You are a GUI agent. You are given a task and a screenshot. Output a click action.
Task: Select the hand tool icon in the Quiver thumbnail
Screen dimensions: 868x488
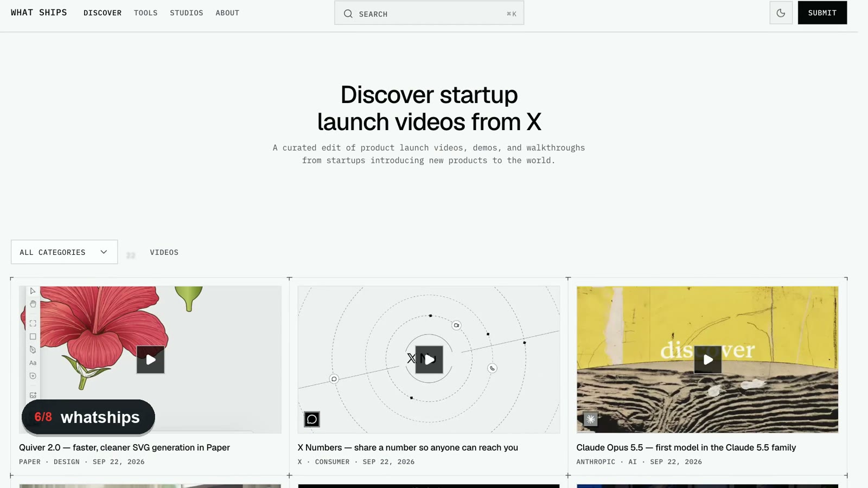[33, 304]
